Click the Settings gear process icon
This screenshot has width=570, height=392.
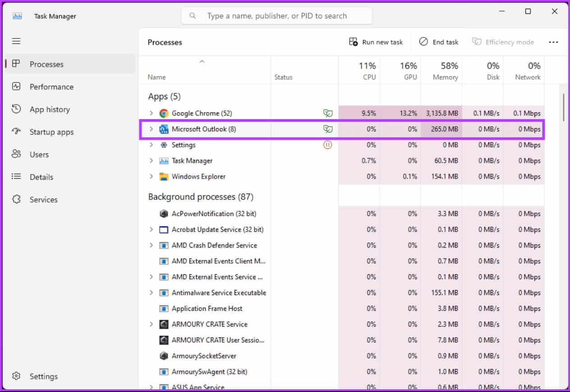pos(164,145)
